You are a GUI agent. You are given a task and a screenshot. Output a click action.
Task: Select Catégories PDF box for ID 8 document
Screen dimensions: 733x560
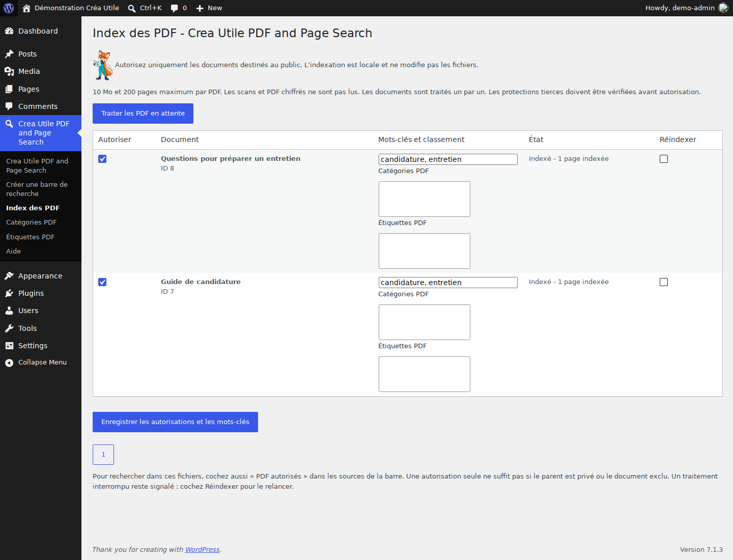point(425,199)
